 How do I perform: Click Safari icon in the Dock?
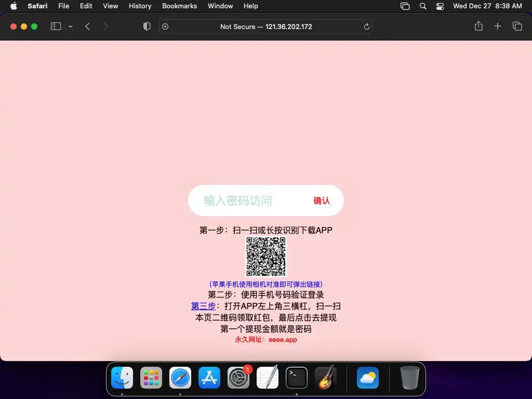point(180,378)
